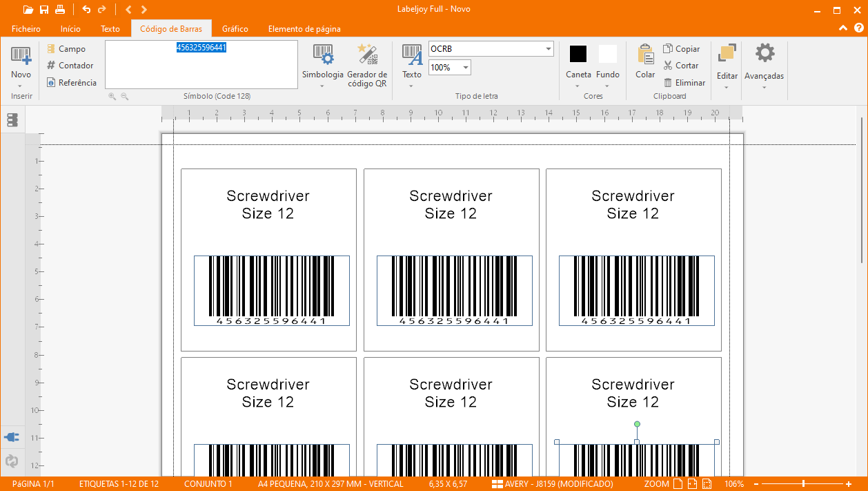Pick the white Fundo background color
Image resolution: width=868 pixels, height=491 pixels.
click(608, 54)
